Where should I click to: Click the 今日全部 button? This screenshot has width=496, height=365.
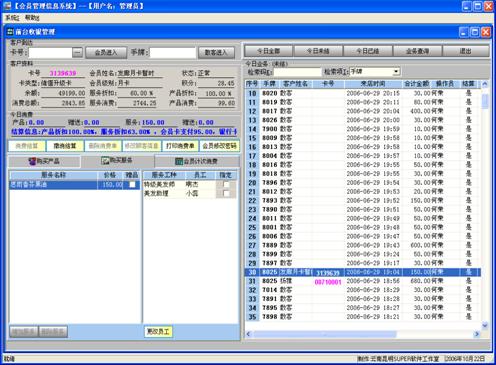268,51
